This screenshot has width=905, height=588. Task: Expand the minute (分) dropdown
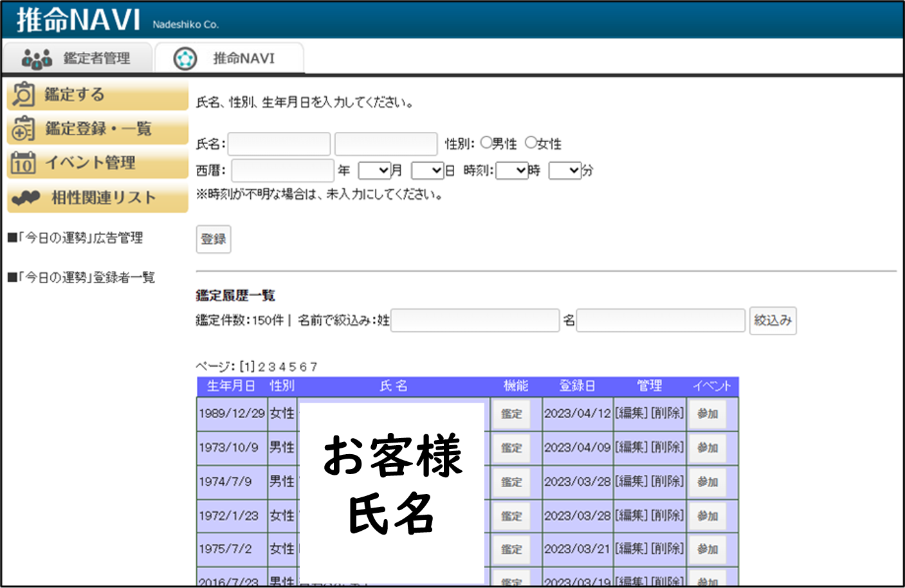point(565,170)
